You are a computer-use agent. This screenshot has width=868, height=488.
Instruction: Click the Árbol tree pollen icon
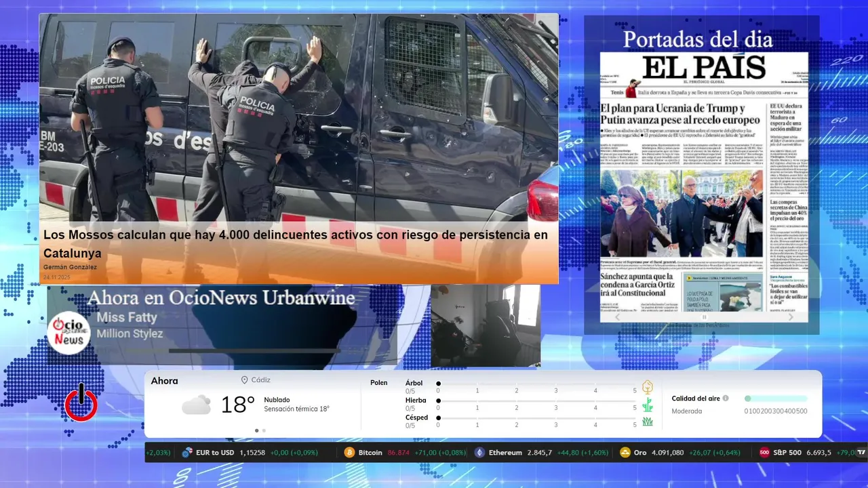click(x=648, y=387)
